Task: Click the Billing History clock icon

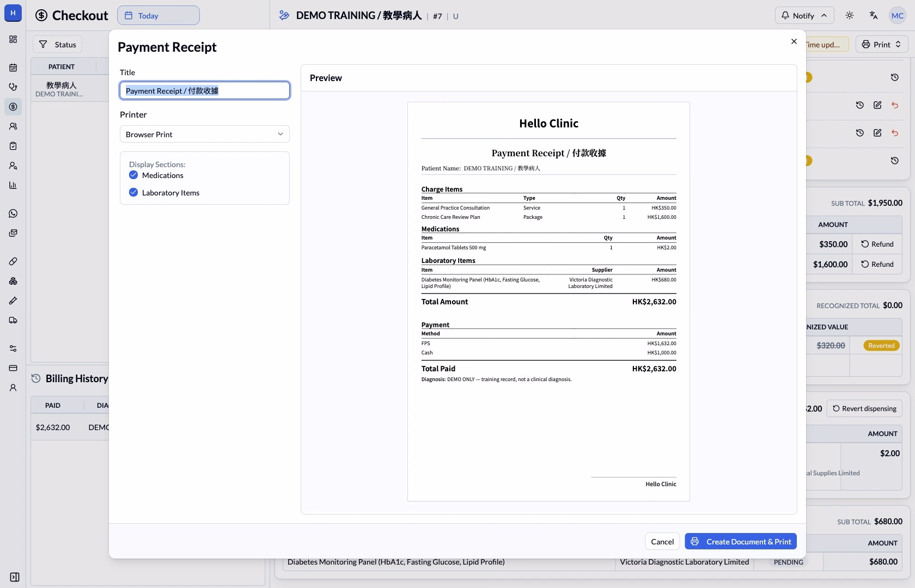Action: 36,378
